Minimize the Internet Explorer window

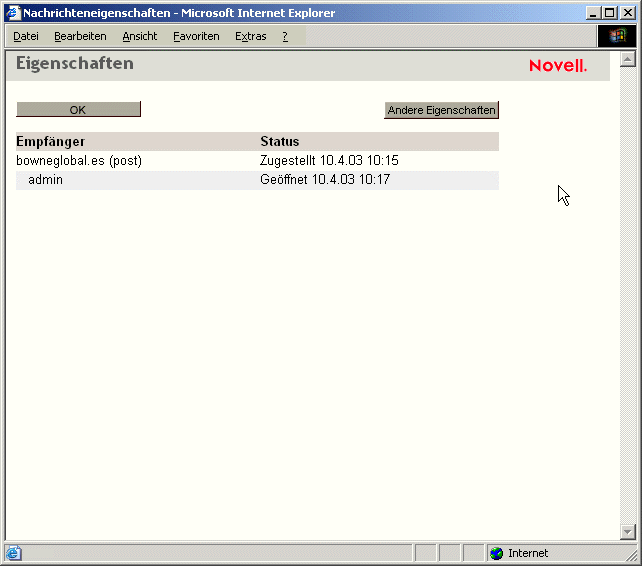click(x=592, y=13)
